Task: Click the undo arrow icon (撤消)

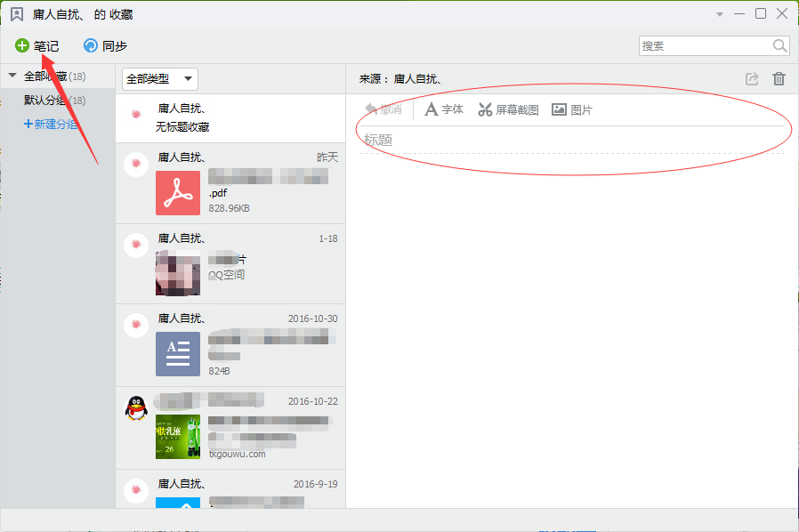Action: (371, 109)
